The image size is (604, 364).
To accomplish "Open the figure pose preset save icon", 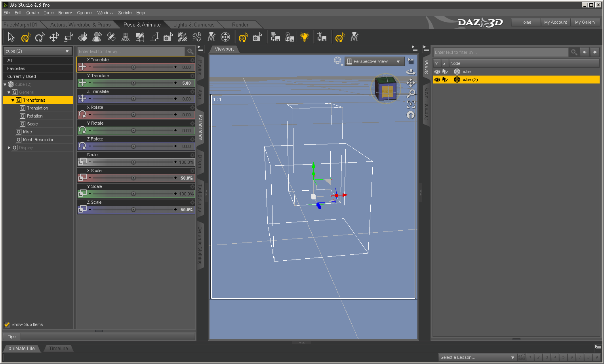I will 322,37.
